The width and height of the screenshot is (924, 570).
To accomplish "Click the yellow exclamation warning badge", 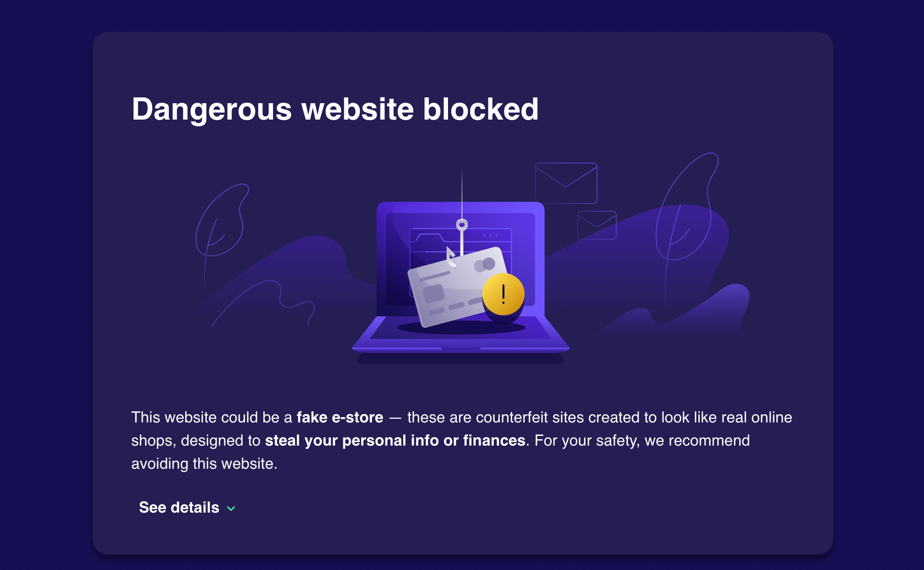I will coord(503,294).
